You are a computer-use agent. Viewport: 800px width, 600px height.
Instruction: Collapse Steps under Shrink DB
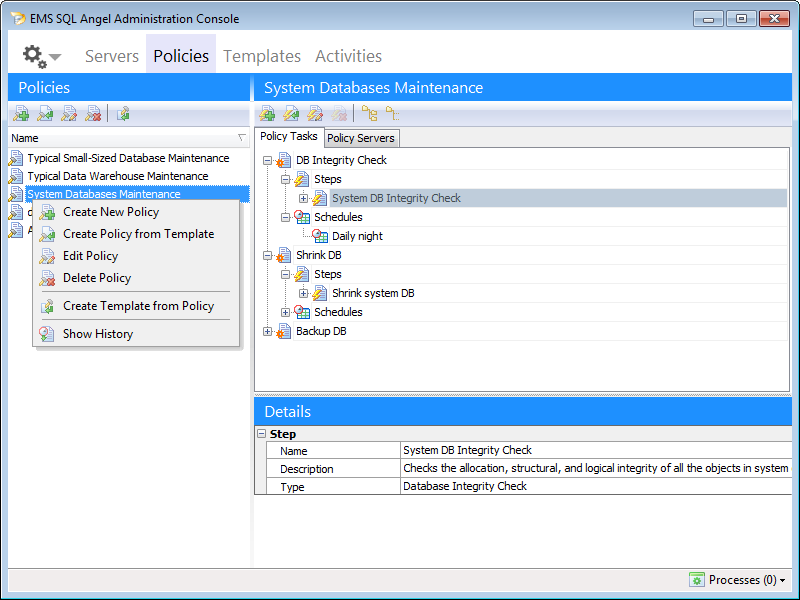tap(285, 274)
